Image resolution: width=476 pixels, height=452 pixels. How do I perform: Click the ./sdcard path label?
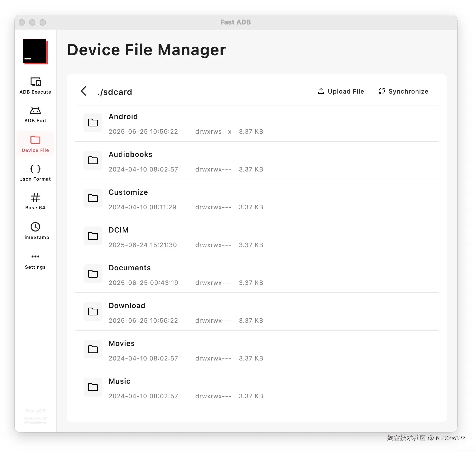115,92
